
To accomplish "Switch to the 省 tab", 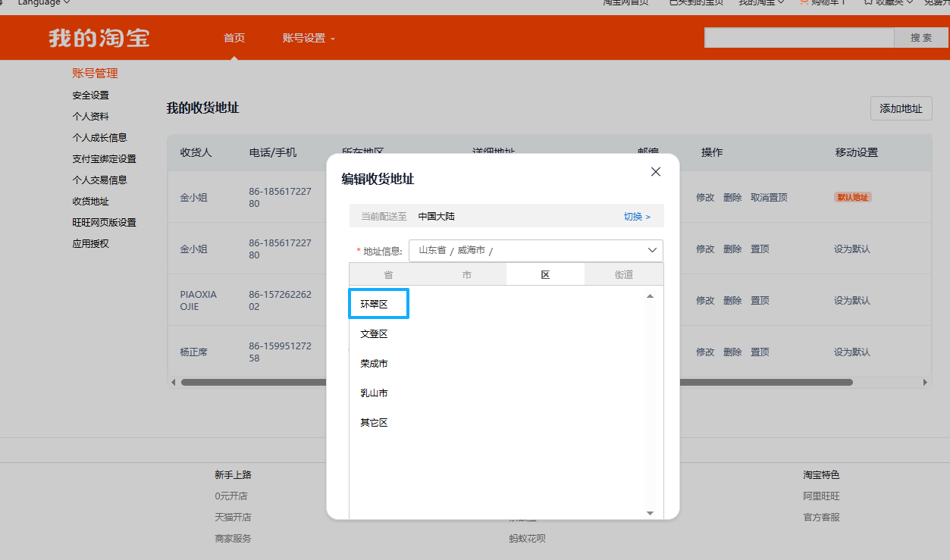I will coord(388,274).
